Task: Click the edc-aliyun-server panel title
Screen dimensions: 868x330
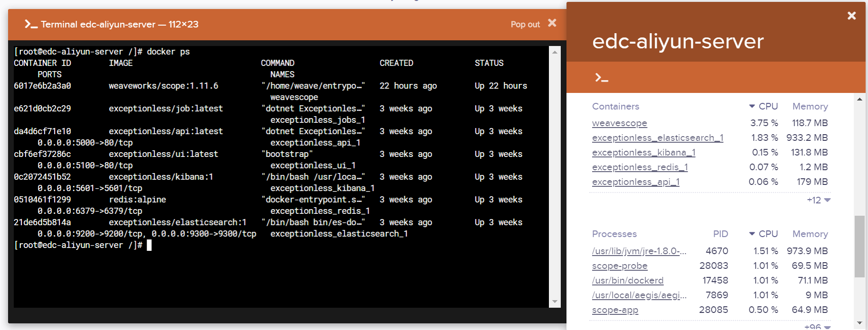Action: click(x=678, y=41)
